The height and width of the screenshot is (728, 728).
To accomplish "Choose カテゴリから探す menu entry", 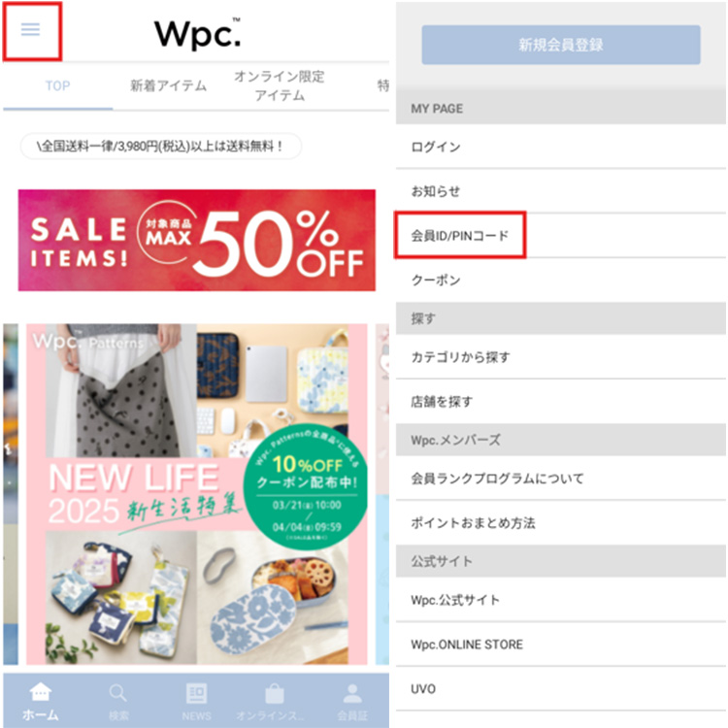I will pyautogui.click(x=561, y=356).
